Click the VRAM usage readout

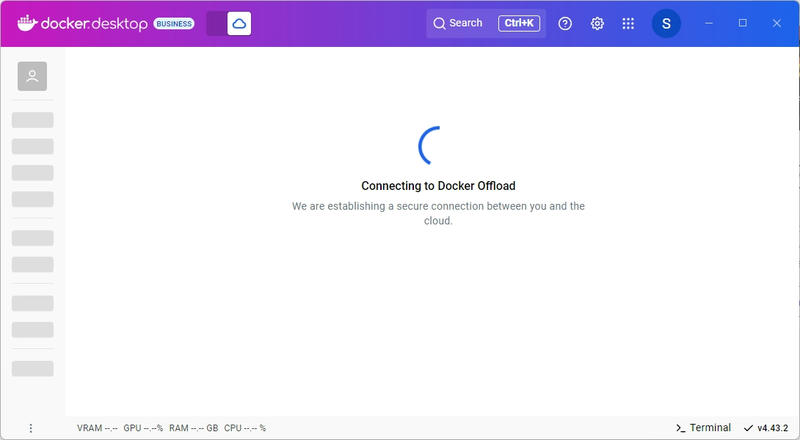pyautogui.click(x=97, y=428)
